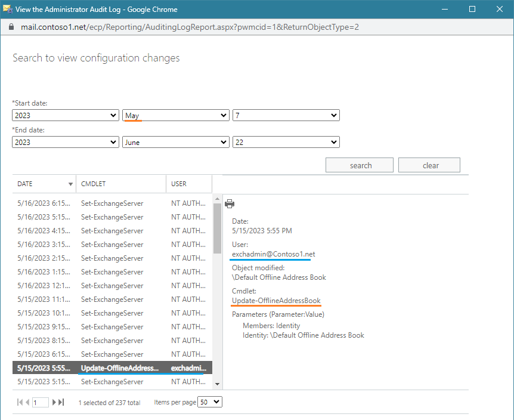514x420 pixels.
Task: Click the '1 selected of 237 total' status
Action: (x=110, y=403)
